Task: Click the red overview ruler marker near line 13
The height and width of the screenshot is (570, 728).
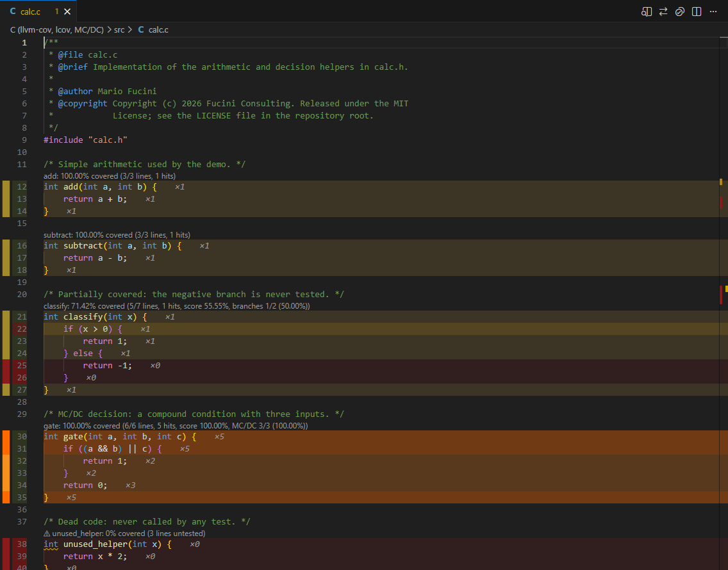Action: [721, 202]
